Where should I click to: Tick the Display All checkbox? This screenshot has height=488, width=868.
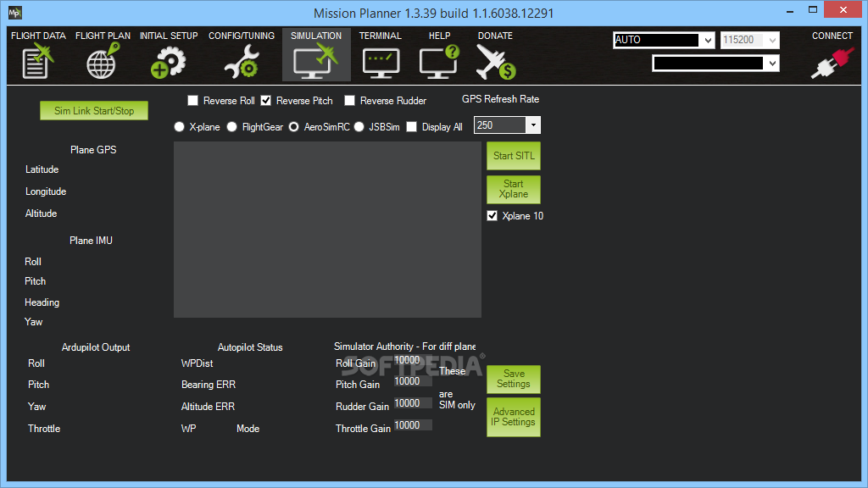click(411, 127)
